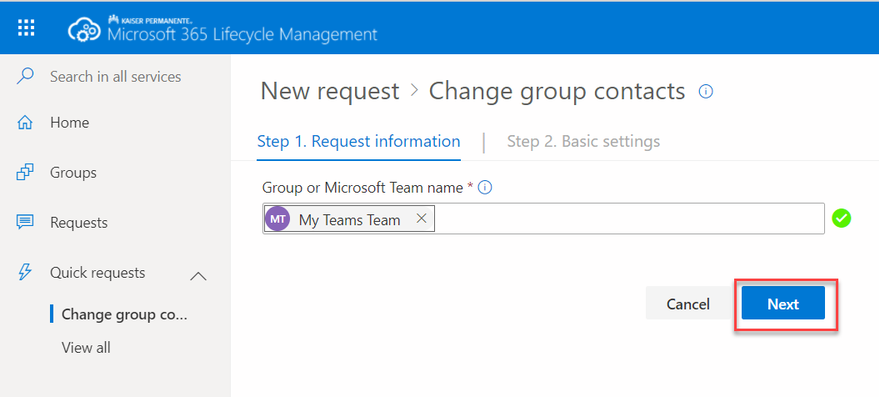The height and width of the screenshot is (397, 879).
Task: Click the Cancel button
Action: coord(688,303)
